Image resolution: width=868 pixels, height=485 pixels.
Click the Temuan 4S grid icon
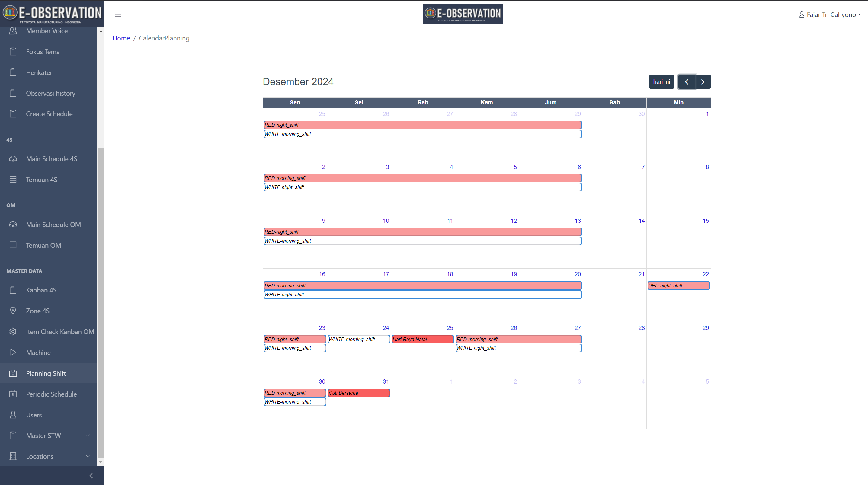click(x=13, y=180)
